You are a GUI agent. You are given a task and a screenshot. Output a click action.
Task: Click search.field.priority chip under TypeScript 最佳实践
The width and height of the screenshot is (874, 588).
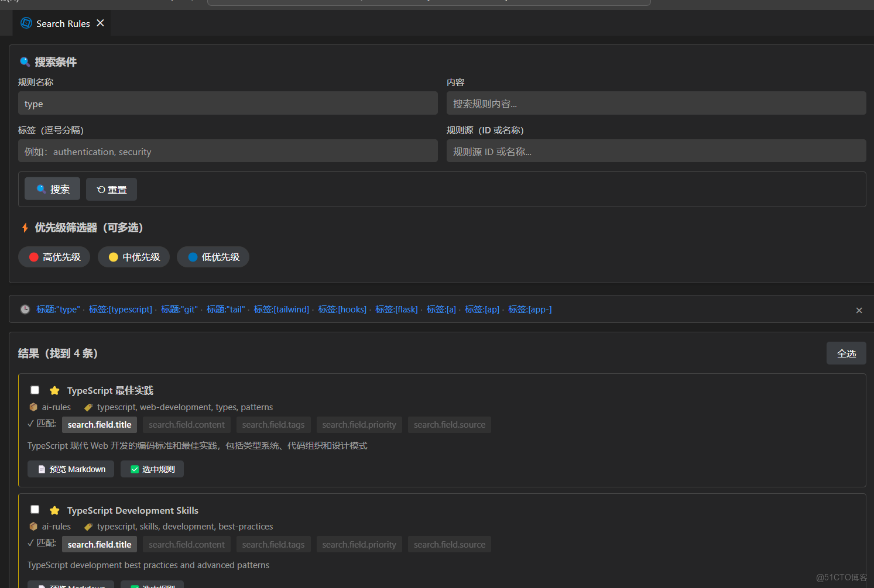(x=359, y=425)
